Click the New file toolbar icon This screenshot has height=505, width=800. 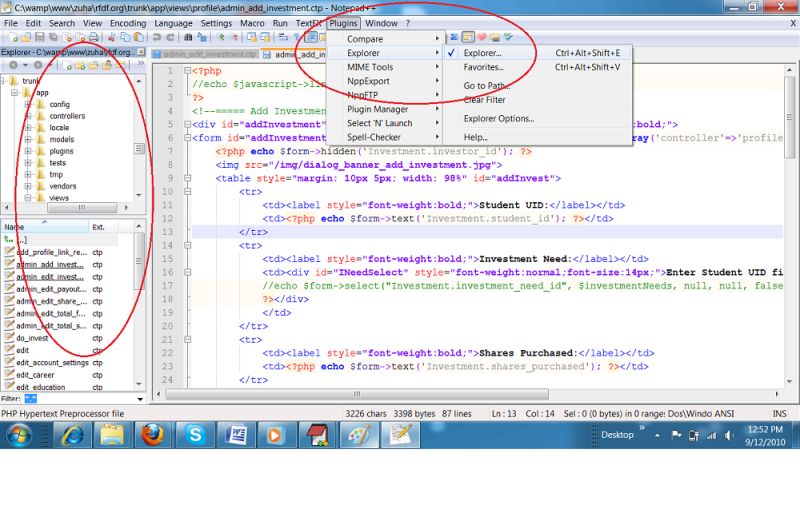pyautogui.click(x=13, y=37)
